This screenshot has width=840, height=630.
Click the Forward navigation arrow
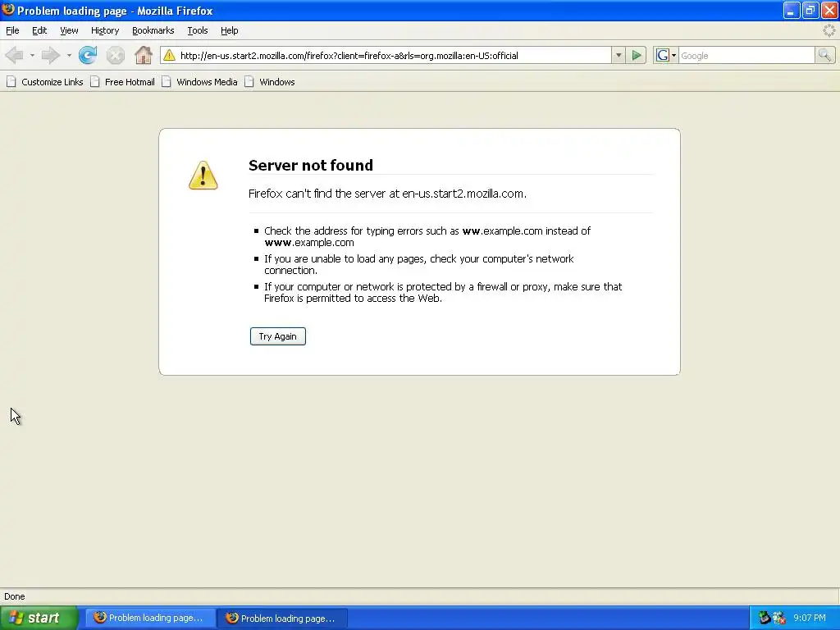coord(50,55)
